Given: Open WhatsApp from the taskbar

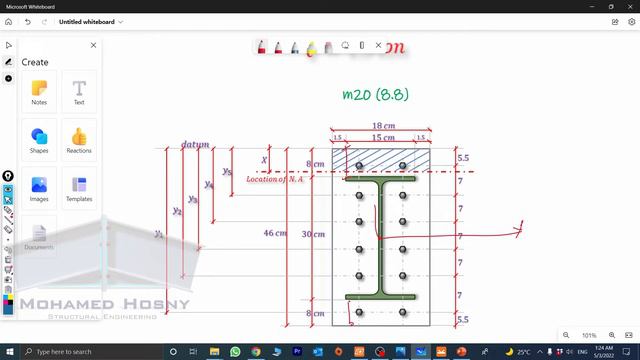Looking at the screenshot, I should tap(235, 351).
